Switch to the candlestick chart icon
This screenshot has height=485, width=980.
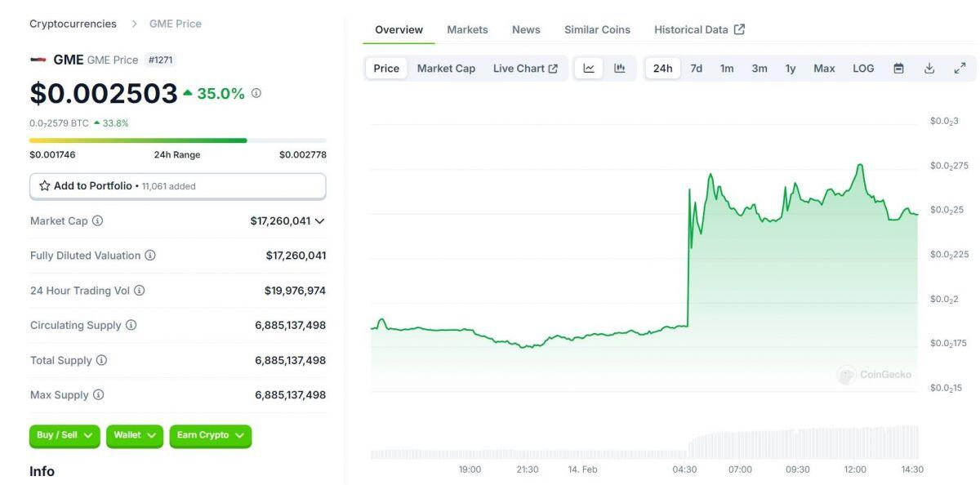click(619, 68)
